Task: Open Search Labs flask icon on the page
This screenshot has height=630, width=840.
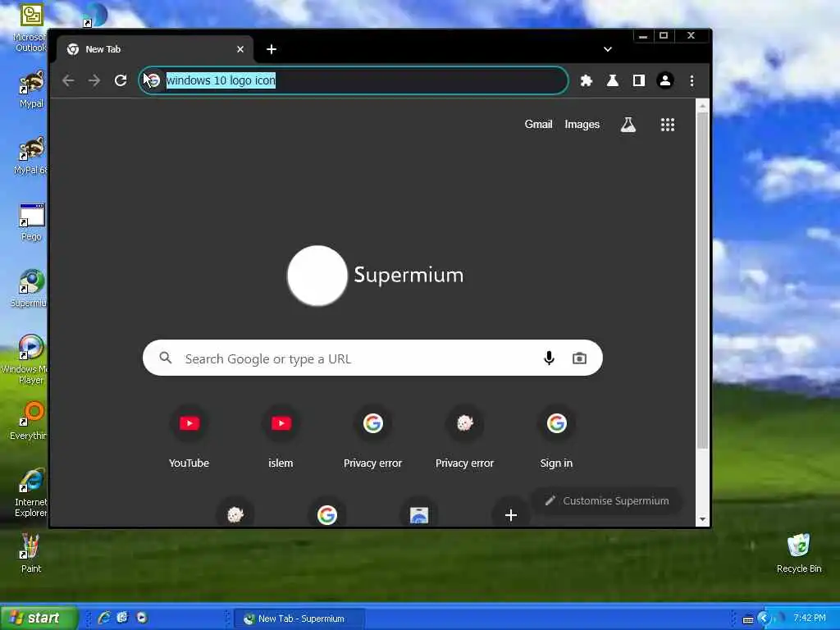Action: tap(628, 125)
